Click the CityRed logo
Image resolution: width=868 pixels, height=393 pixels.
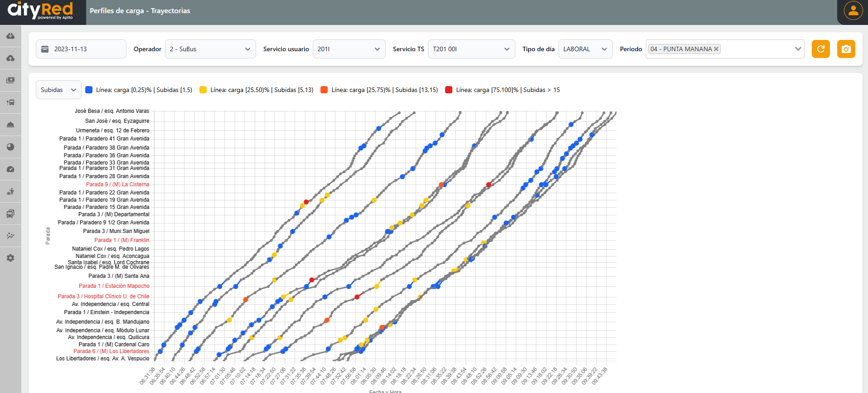point(41,11)
